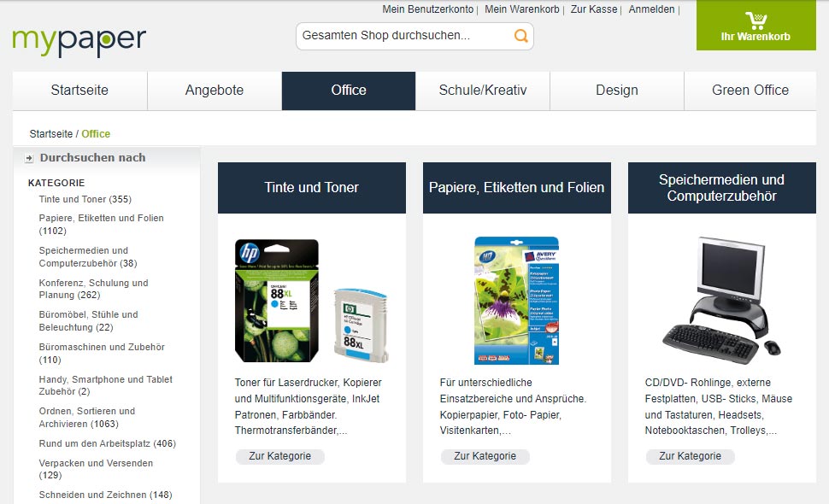The width and height of the screenshot is (829, 504).
Task: Open the monitor and keyboard product image
Action: (721, 301)
